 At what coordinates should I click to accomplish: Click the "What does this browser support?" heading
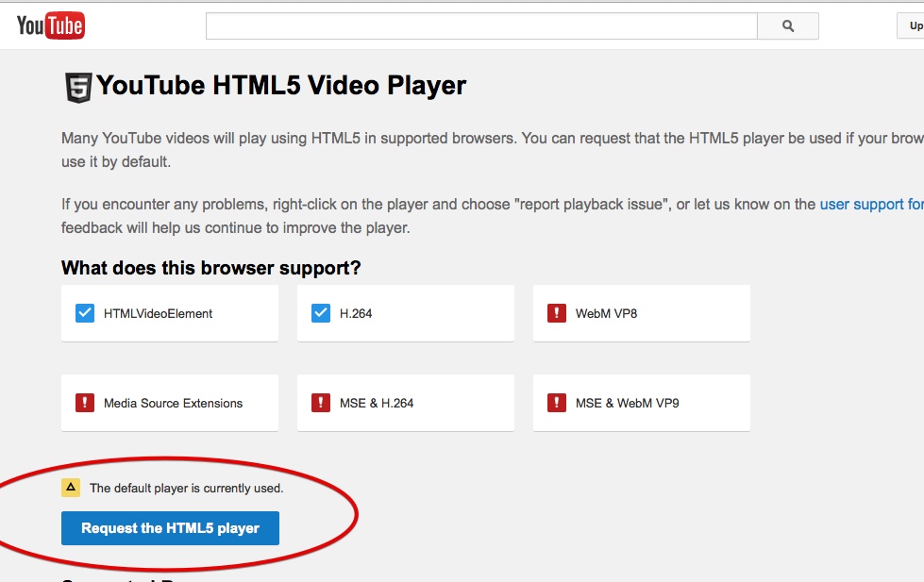(211, 268)
